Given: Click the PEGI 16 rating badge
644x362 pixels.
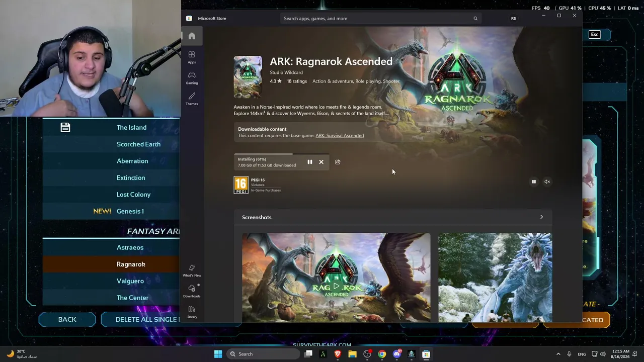Looking at the screenshot, I should [x=241, y=185].
